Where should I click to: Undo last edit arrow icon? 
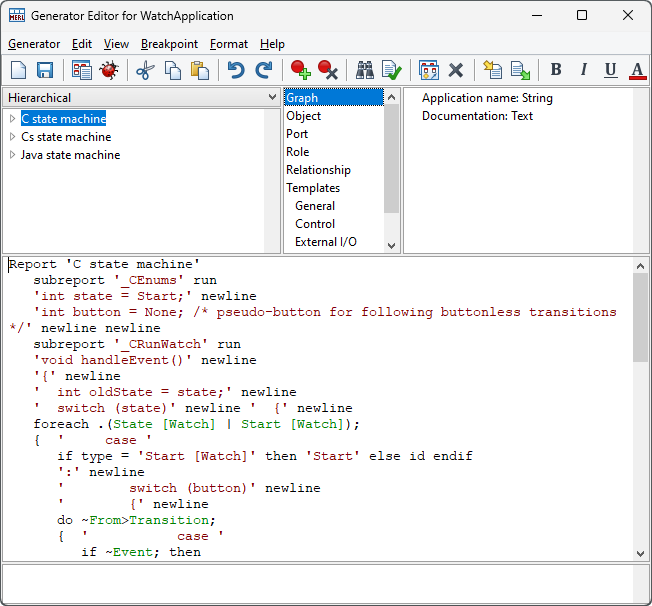[236, 70]
